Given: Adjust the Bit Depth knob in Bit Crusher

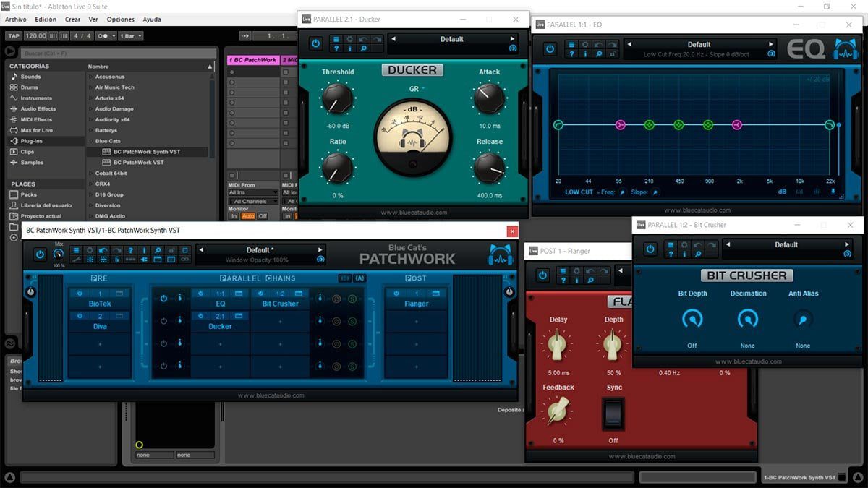Looking at the screenshot, I should click(x=692, y=318).
